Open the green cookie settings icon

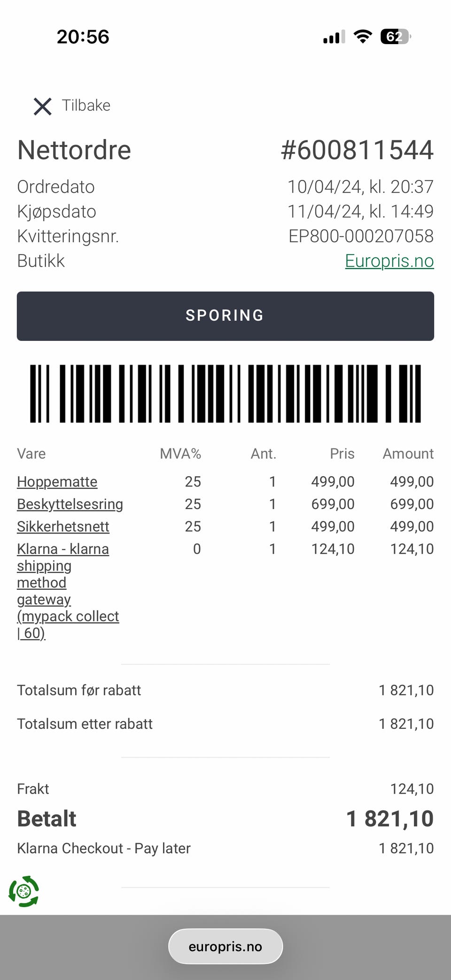24,891
